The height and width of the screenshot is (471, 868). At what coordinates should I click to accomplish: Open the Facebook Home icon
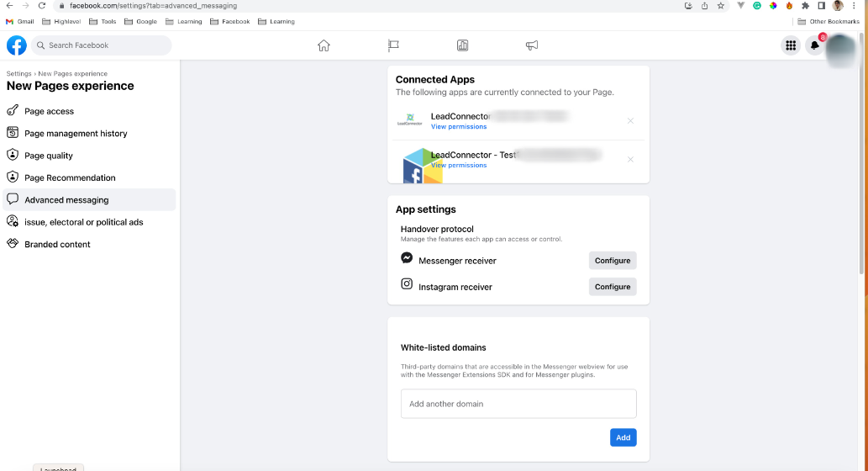click(x=324, y=45)
